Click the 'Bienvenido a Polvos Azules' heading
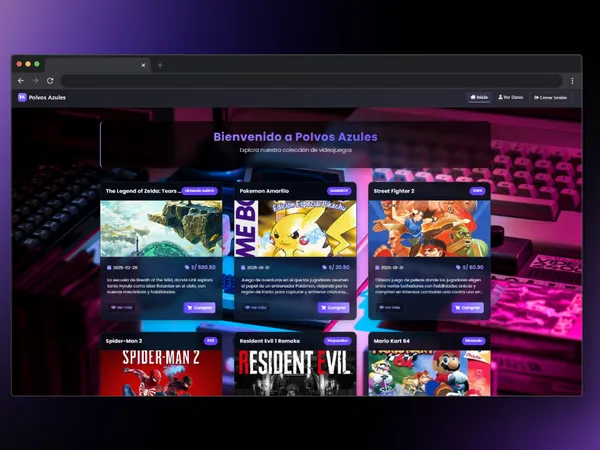Screen dimensions: 600x450 pyautogui.click(x=295, y=137)
